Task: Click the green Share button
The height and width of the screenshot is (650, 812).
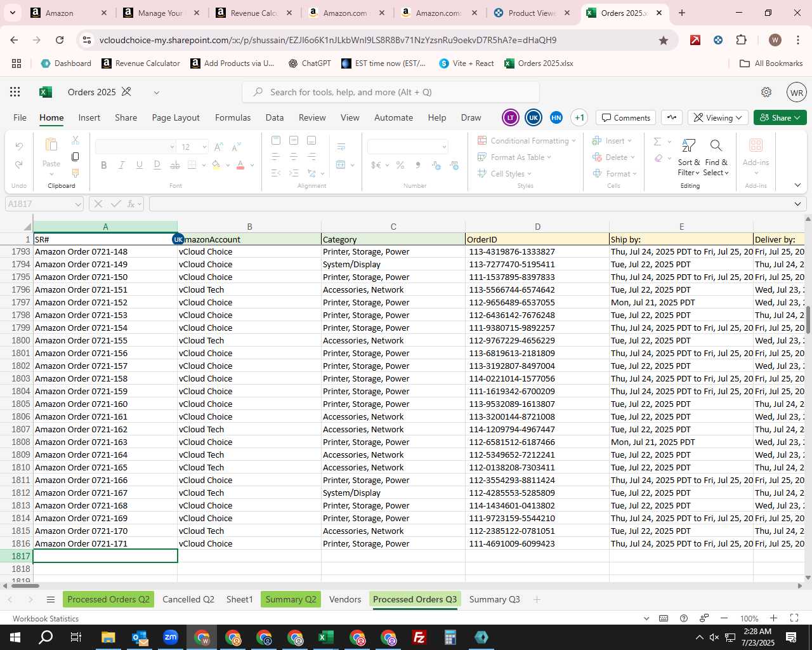Action: [x=780, y=117]
